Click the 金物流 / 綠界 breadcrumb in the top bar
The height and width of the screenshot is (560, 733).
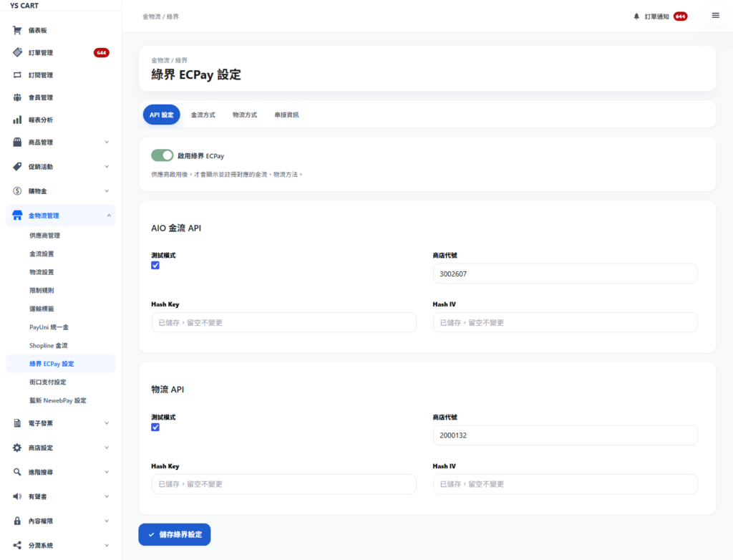pos(160,16)
